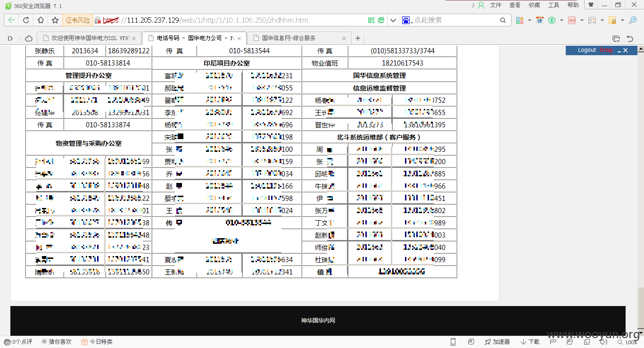Toggle the sidebar panel icon left of tabs
This screenshot has width=644, height=348.
pos(10,38)
